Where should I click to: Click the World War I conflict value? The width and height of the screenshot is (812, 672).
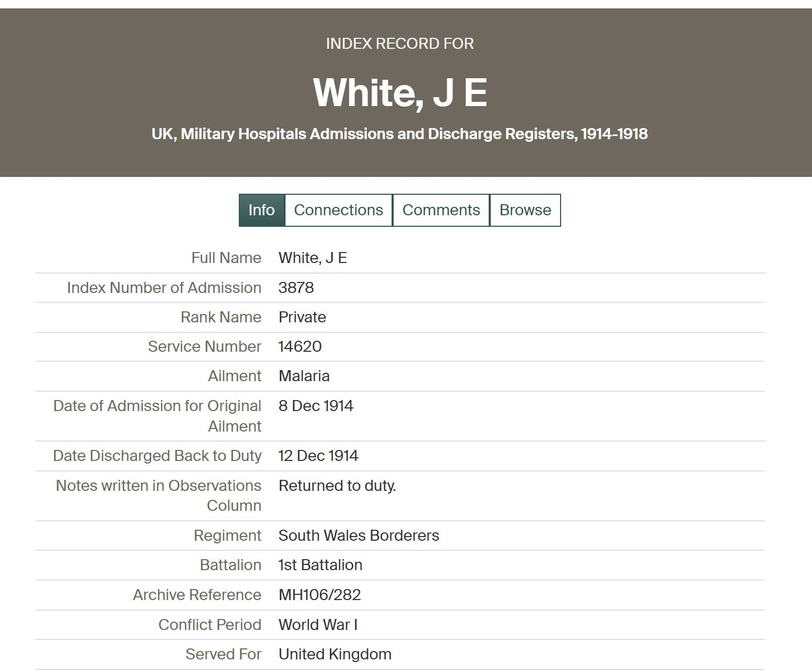coord(318,625)
